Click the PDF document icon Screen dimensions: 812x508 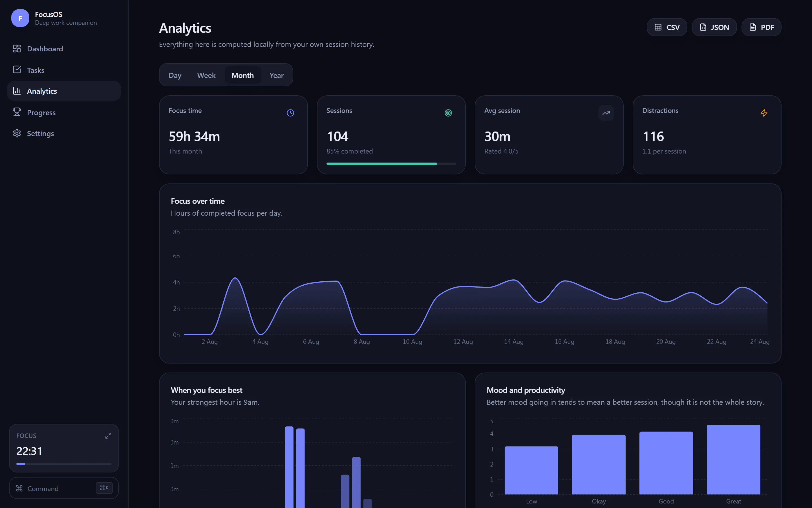(753, 27)
